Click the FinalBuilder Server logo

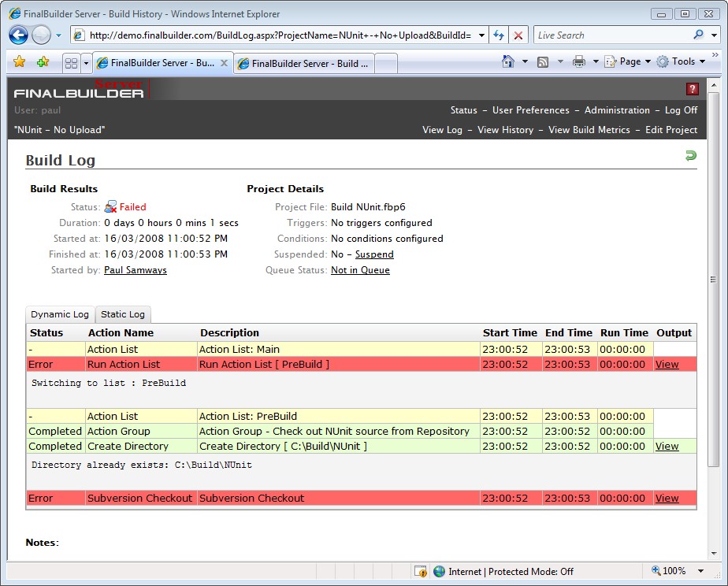tap(80, 89)
